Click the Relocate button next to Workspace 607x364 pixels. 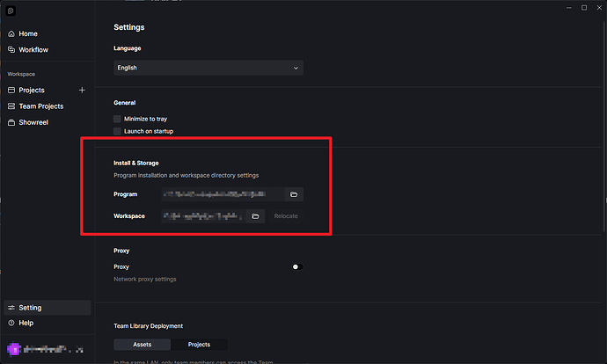285,215
